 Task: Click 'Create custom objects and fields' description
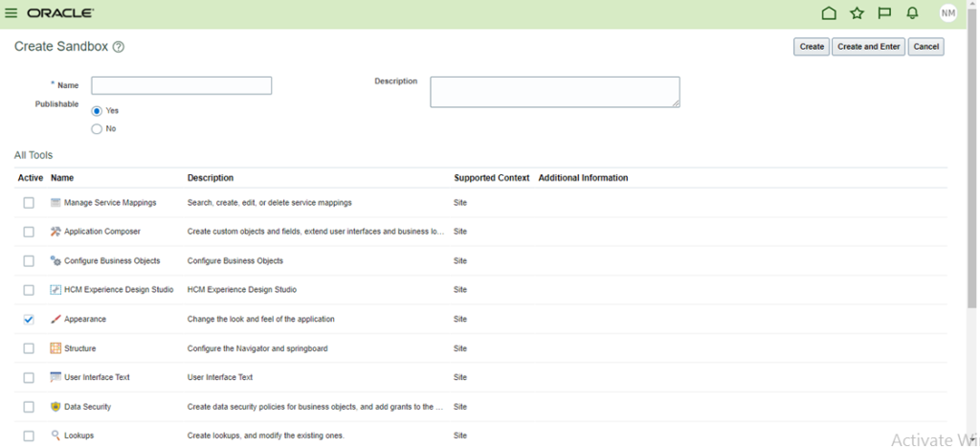tap(316, 232)
